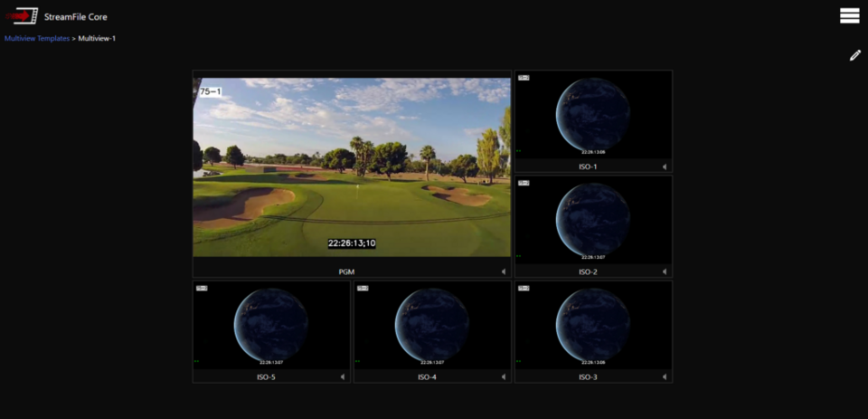Go to Multiview Templates breadcrumb link
Viewport: 868px width, 419px height.
click(37, 38)
